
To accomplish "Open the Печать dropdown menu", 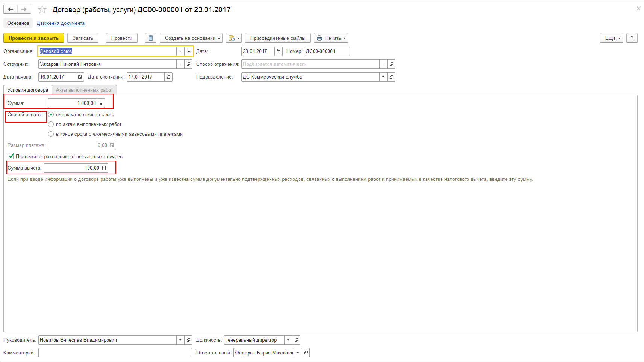I will click(x=331, y=38).
